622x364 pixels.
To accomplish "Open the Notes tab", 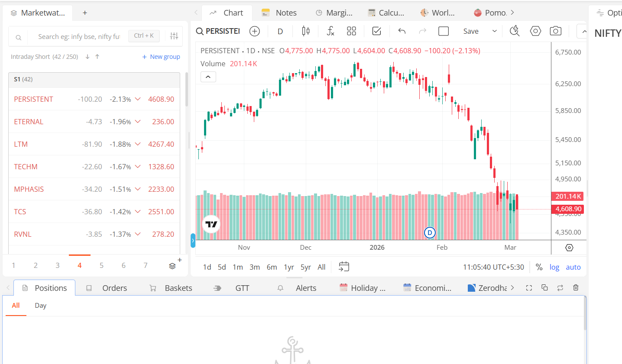I will tap(286, 13).
